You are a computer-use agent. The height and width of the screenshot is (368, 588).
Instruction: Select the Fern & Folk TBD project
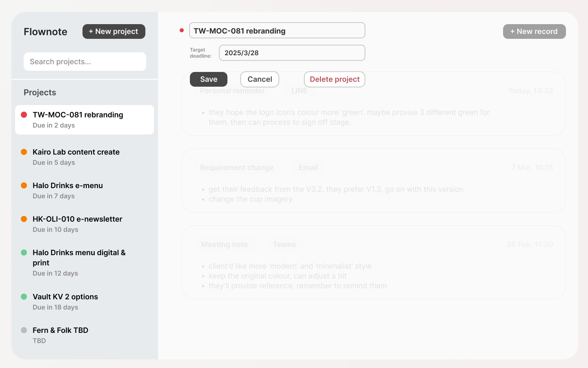point(60,335)
